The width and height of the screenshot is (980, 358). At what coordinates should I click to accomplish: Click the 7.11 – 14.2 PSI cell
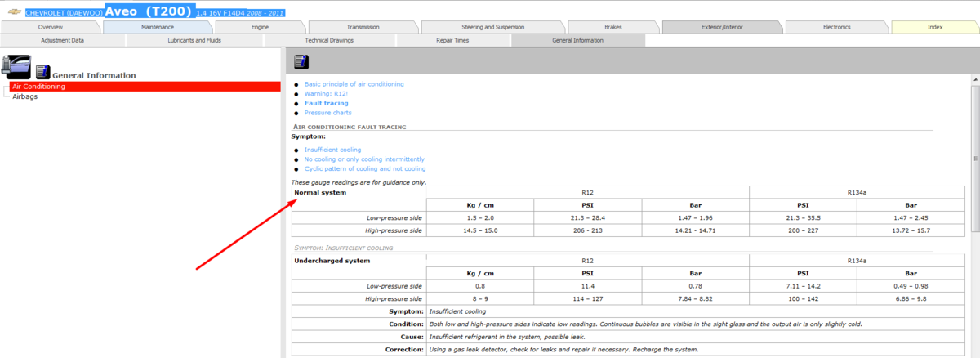(804, 286)
